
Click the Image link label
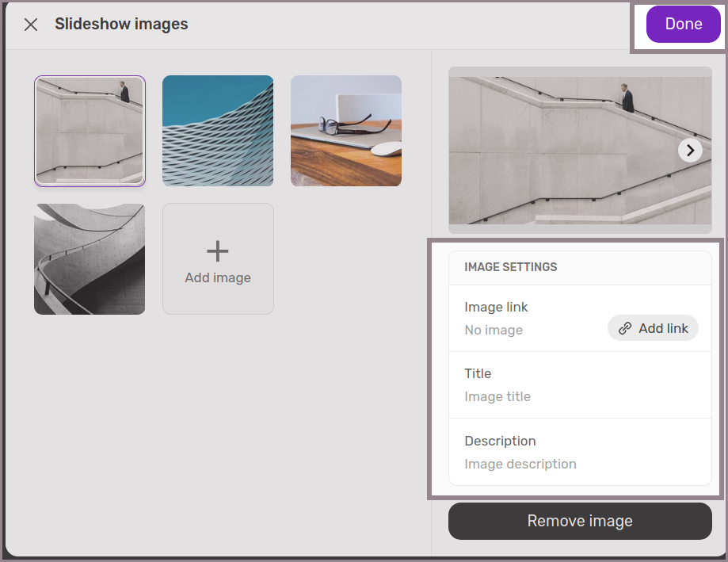tap(496, 307)
